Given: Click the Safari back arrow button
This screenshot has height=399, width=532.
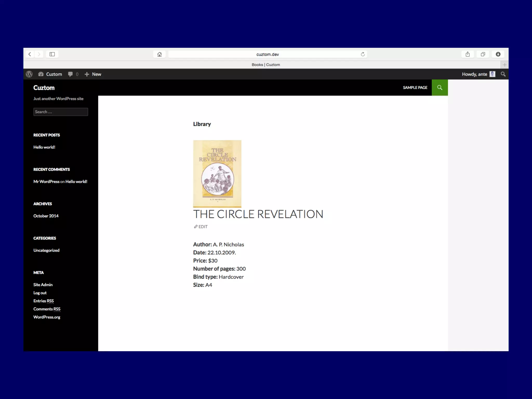Looking at the screenshot, I should (30, 54).
